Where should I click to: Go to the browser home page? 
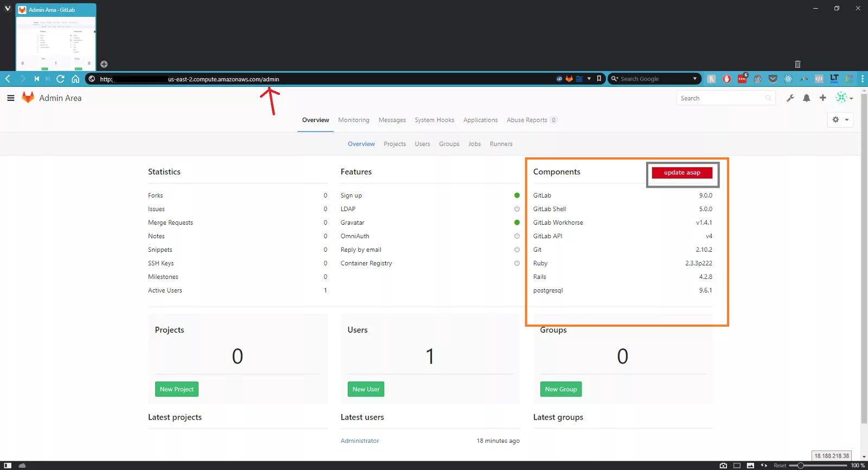click(x=75, y=79)
